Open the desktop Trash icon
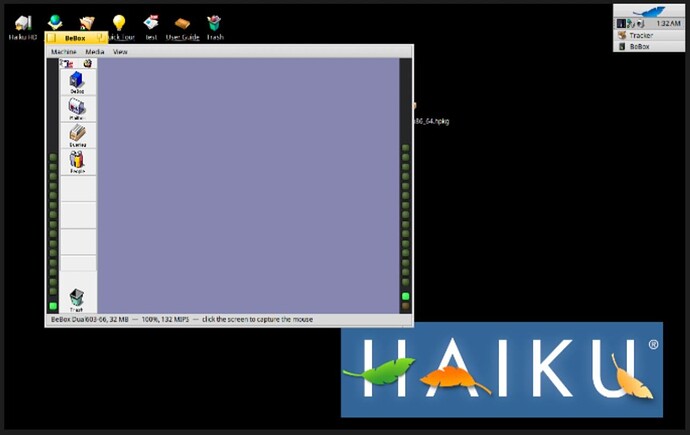Viewport: 690px width, 435px height. [x=214, y=23]
